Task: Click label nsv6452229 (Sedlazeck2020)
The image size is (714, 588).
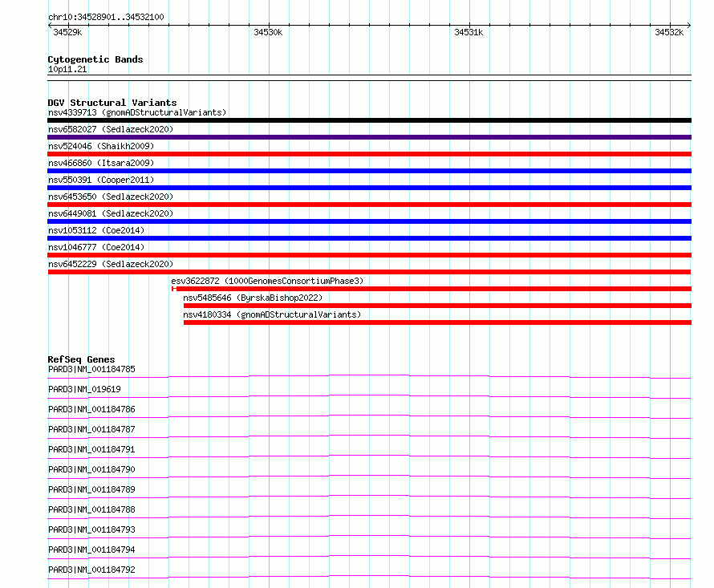Action: 111,264
